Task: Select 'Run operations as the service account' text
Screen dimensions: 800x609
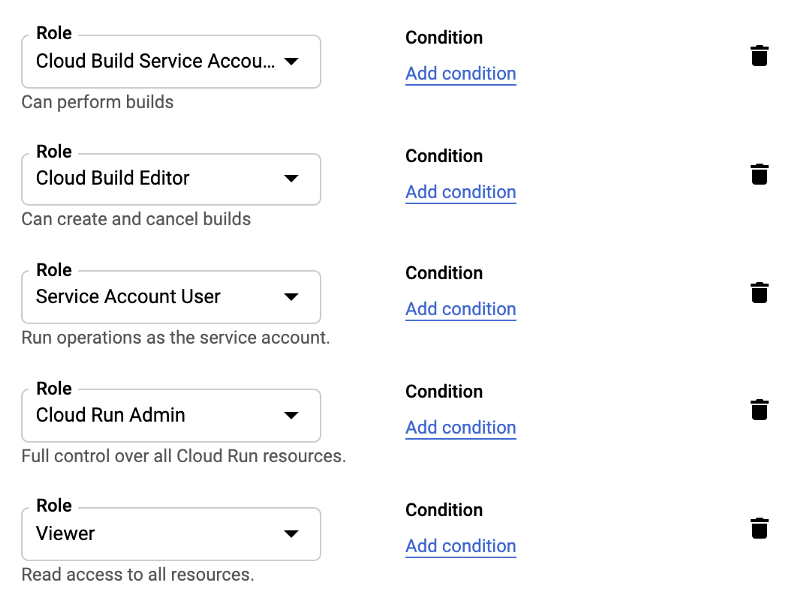Action: click(x=175, y=338)
